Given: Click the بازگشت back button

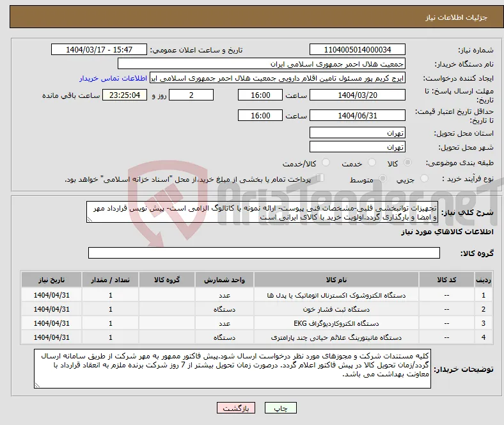Looking at the screenshot, I should click(236, 408).
